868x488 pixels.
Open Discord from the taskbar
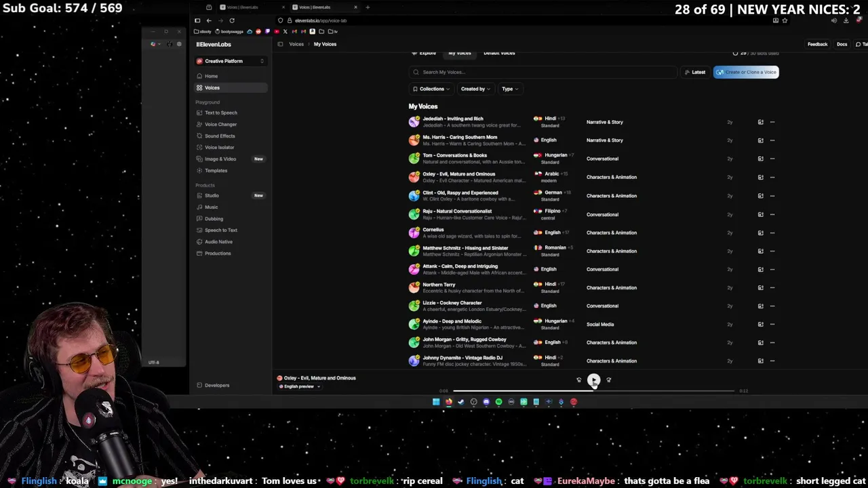coord(486,402)
